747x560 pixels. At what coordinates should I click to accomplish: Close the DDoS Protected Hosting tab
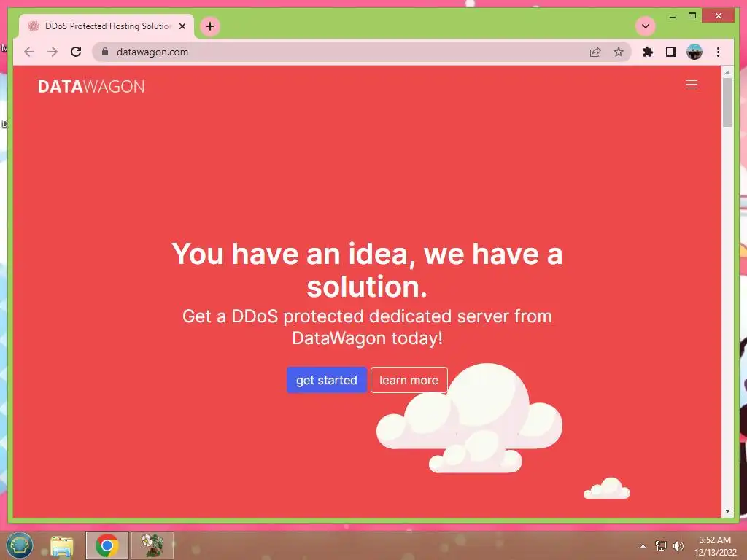pos(182,26)
